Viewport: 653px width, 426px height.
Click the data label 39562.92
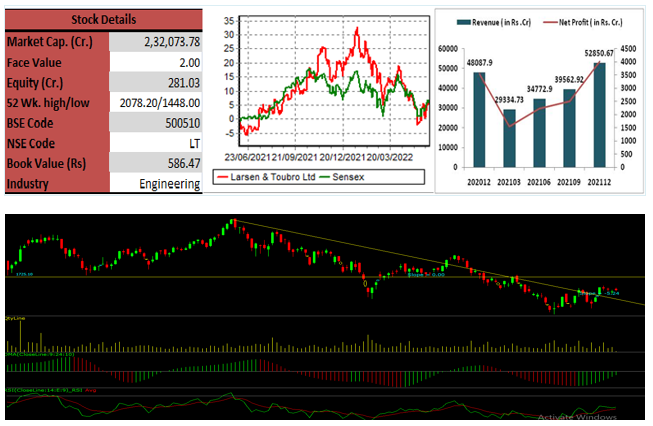pos(569,80)
